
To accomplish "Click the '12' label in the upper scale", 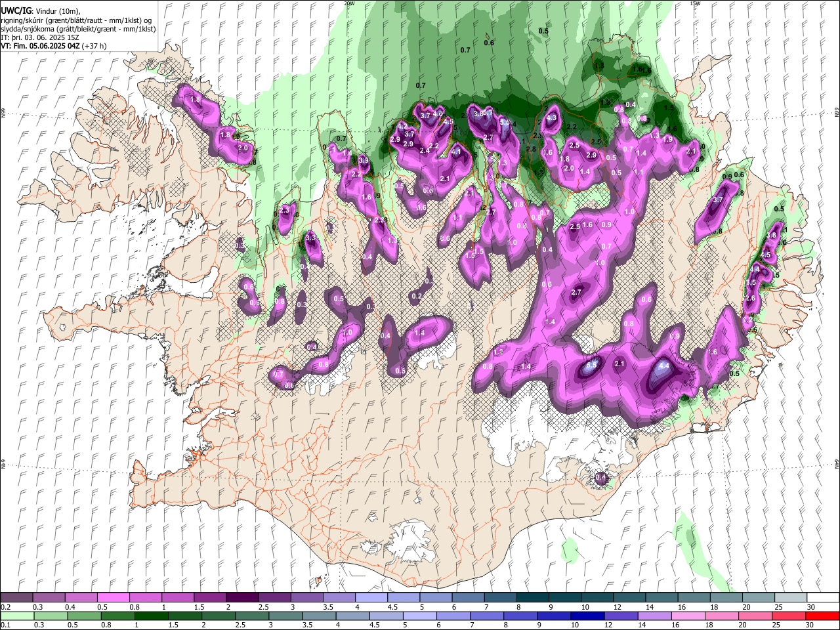I will click(616, 607).
